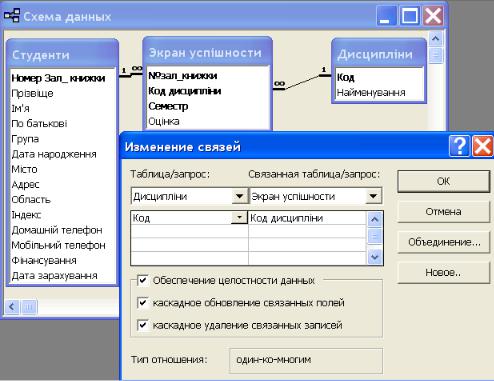Image resolution: width=494 pixels, height=381 pixels.
Task: Toggle Обеспечение целостности данных checkbox
Action: [x=143, y=280]
